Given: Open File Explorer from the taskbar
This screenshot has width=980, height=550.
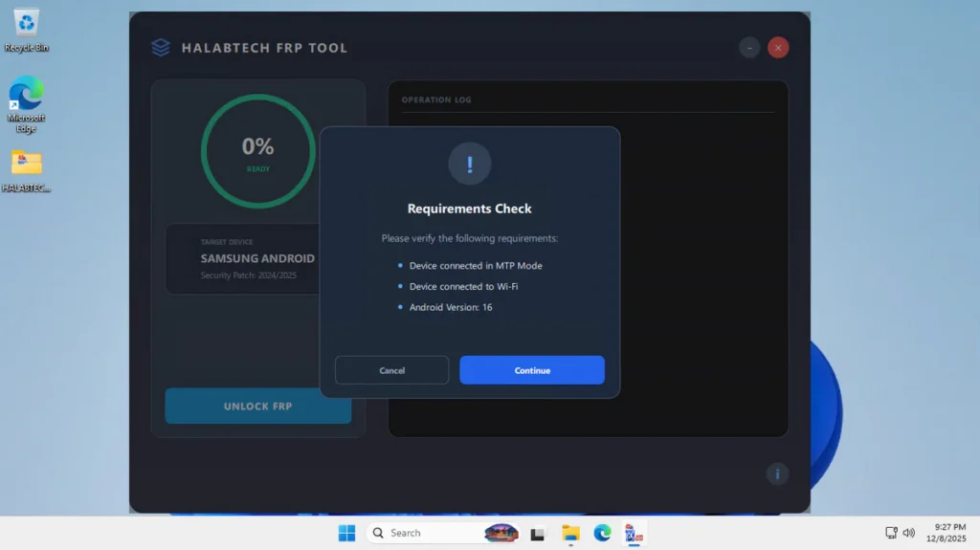Looking at the screenshot, I should coord(570,533).
